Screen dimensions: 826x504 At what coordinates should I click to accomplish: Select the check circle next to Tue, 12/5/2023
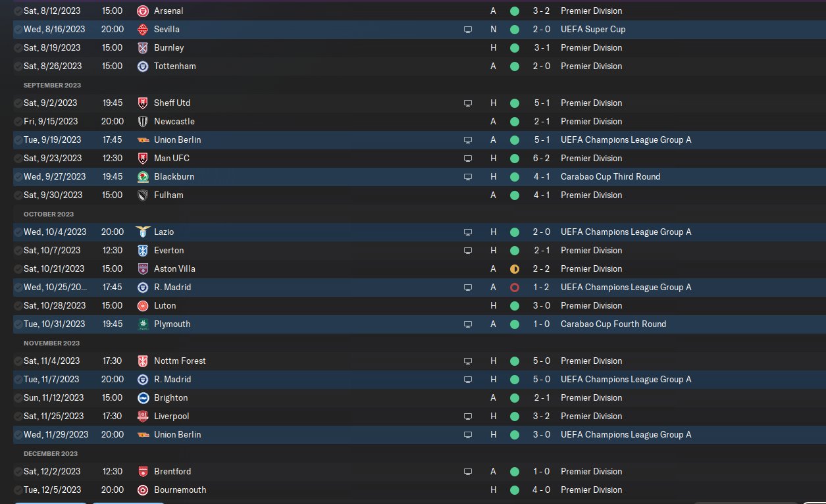[18, 490]
